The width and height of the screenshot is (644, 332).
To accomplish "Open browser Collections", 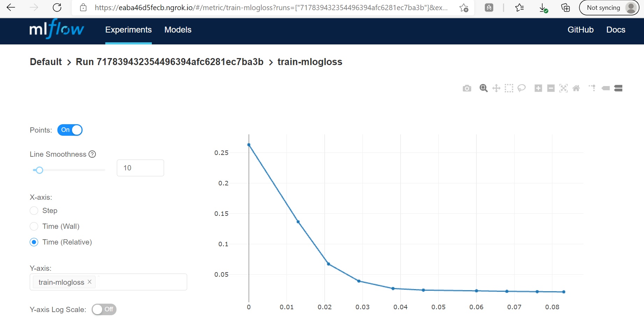I will click(x=565, y=7).
